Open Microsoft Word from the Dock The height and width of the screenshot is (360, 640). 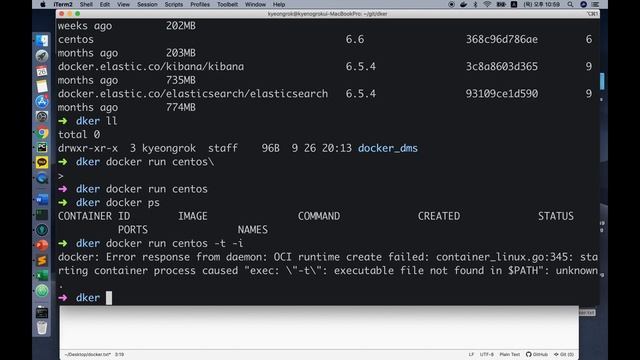pyautogui.click(x=42, y=200)
